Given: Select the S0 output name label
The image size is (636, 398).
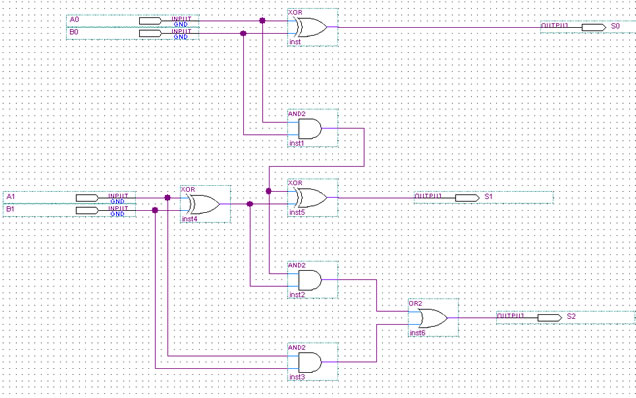Looking at the screenshot, I should (x=615, y=26).
